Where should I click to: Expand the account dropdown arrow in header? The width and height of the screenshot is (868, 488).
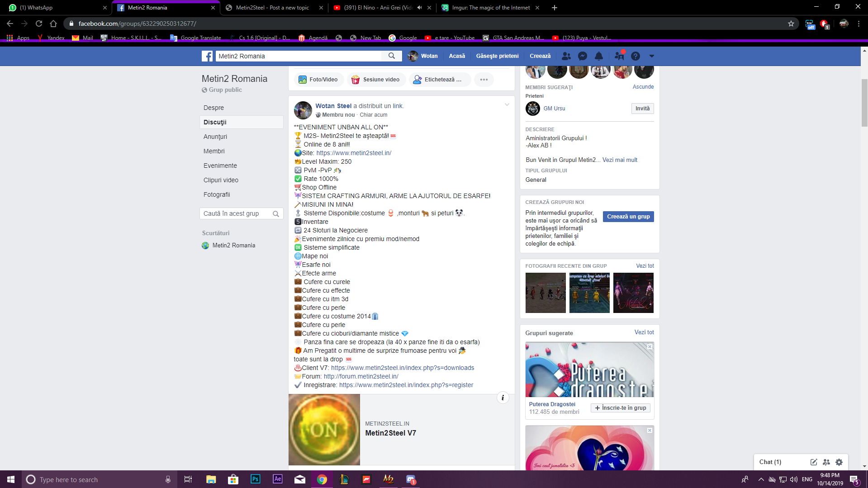pos(652,56)
